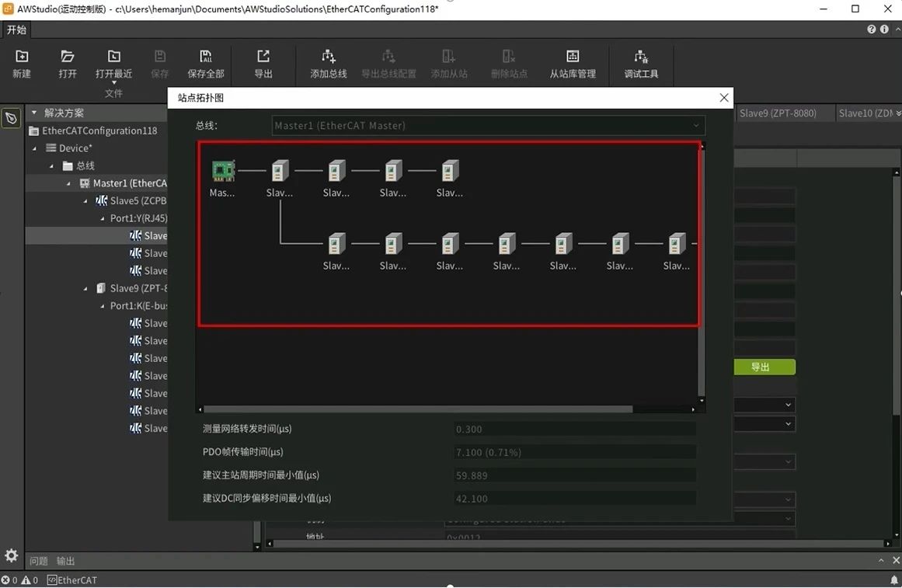Open 调试工具 debug tools
902x588 pixels.
[x=641, y=57]
